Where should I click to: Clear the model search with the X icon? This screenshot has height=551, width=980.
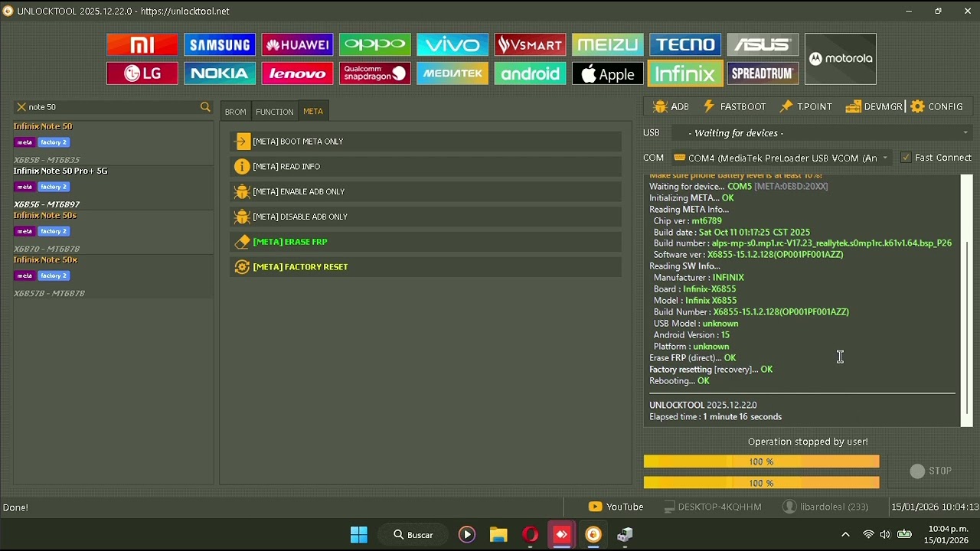click(21, 107)
